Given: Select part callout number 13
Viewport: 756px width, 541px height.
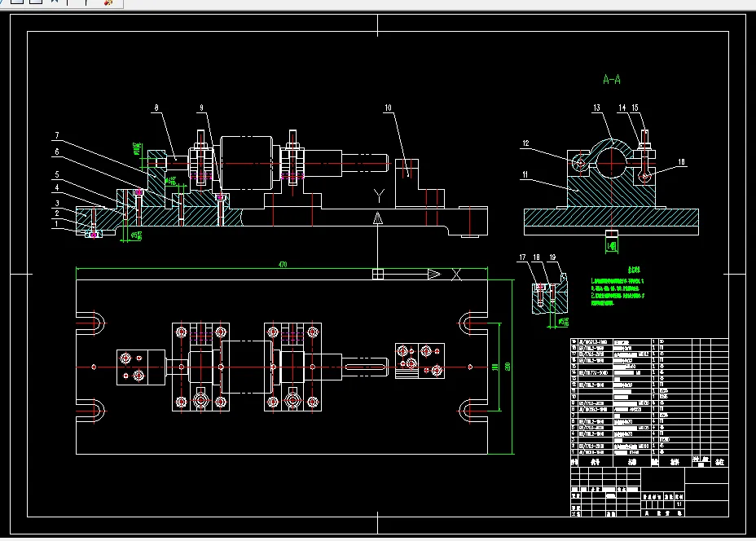Looking at the screenshot, I should (x=597, y=108).
